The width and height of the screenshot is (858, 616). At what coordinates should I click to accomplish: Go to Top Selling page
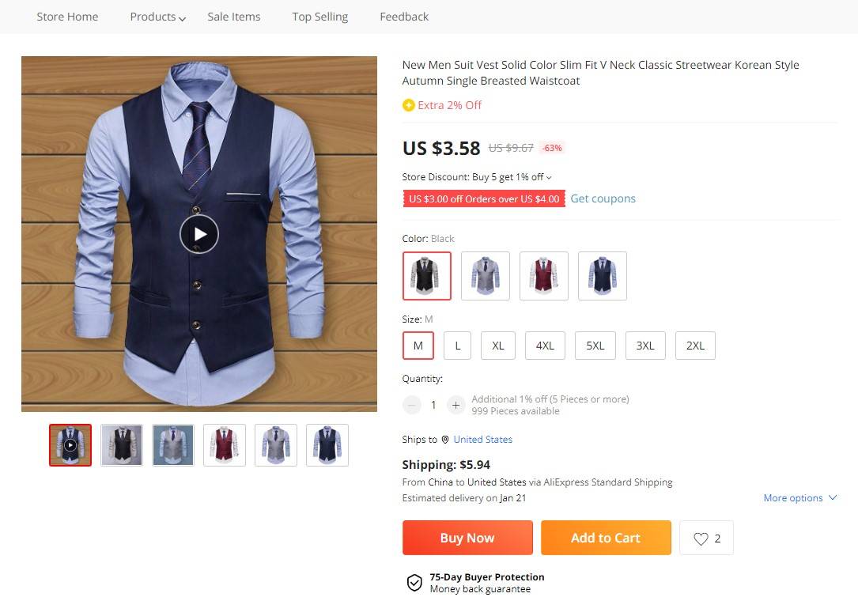319,17
